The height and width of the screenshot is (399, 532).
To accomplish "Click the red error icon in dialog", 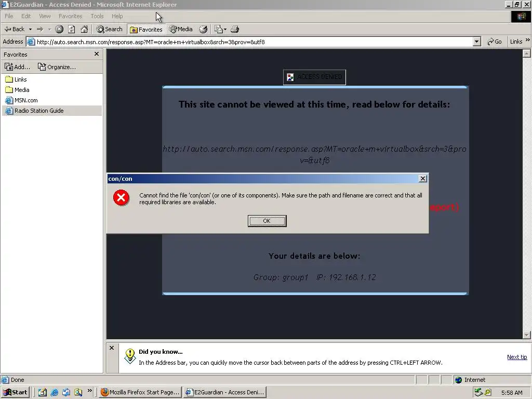I will [121, 198].
